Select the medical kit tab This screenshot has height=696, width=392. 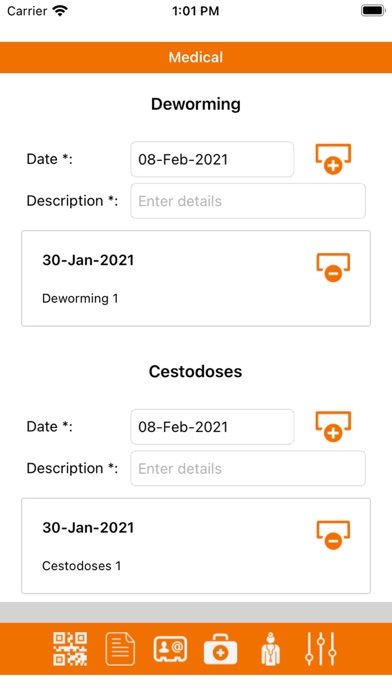point(220,650)
